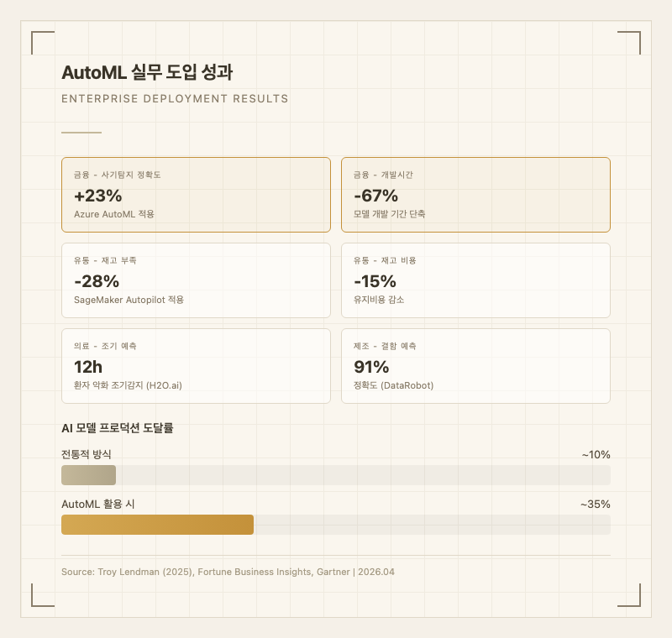Open the 금융 사기탐지 정확도 card

[x=252, y=195]
